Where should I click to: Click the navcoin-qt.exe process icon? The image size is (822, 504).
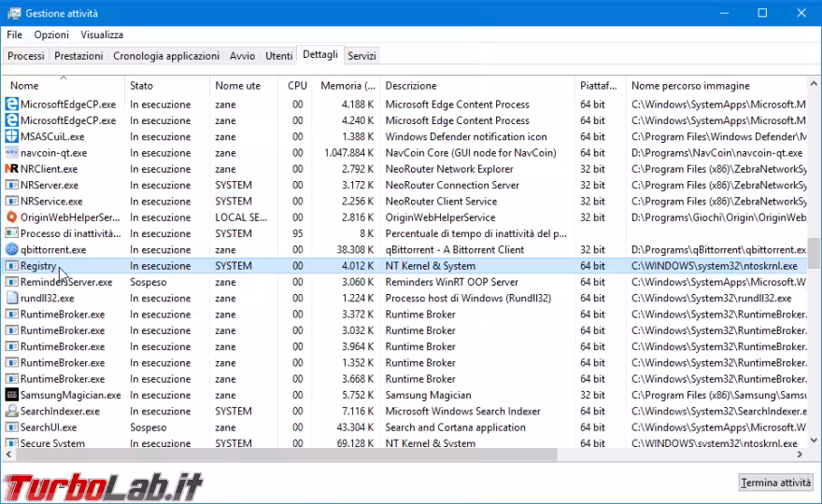click(x=11, y=152)
